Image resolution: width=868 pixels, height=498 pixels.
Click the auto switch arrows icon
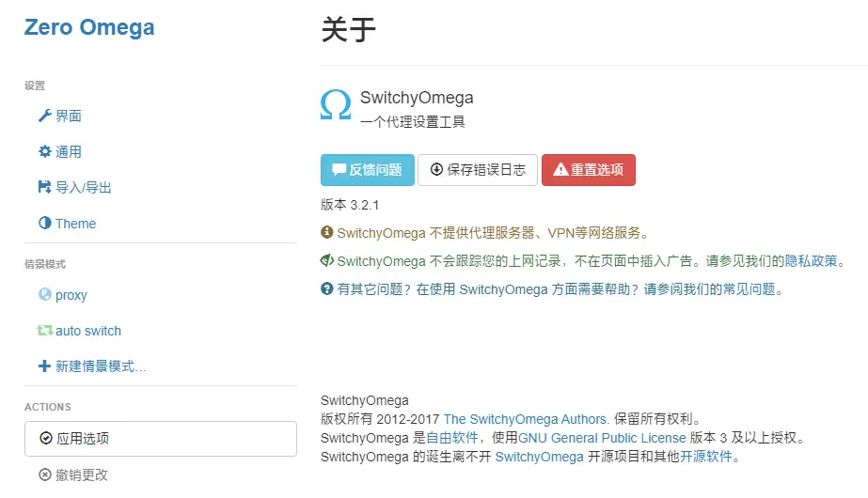click(x=44, y=331)
